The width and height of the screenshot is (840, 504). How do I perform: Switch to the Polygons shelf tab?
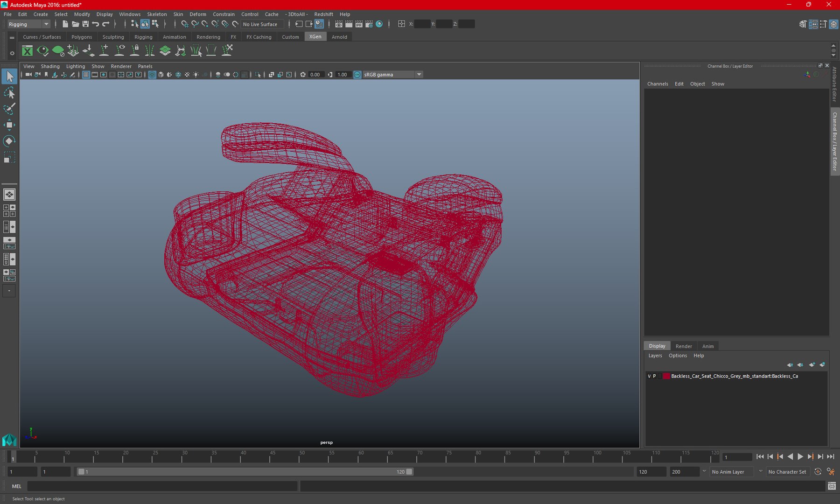click(x=82, y=37)
